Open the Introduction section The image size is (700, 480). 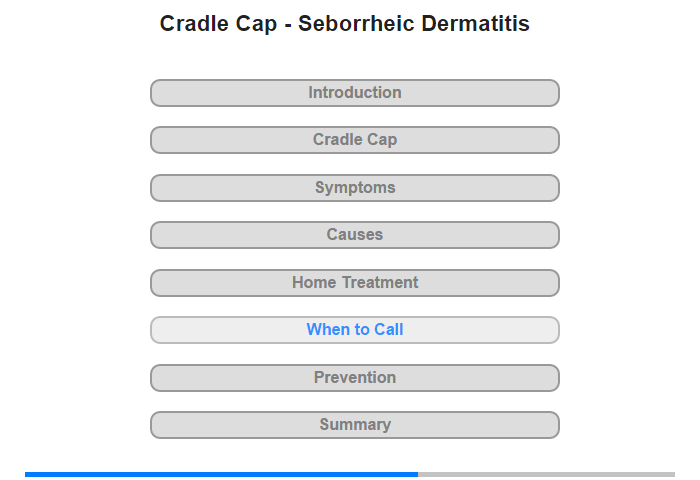354,93
